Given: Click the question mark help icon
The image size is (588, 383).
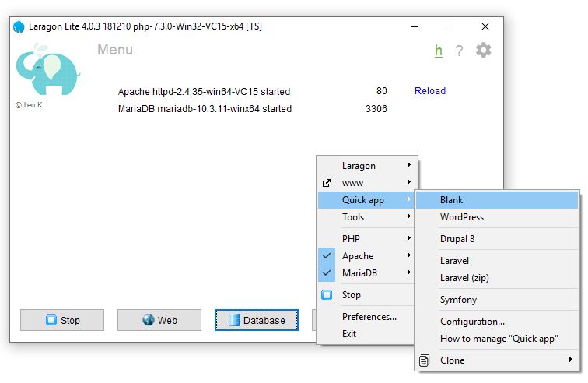Looking at the screenshot, I should 459,51.
